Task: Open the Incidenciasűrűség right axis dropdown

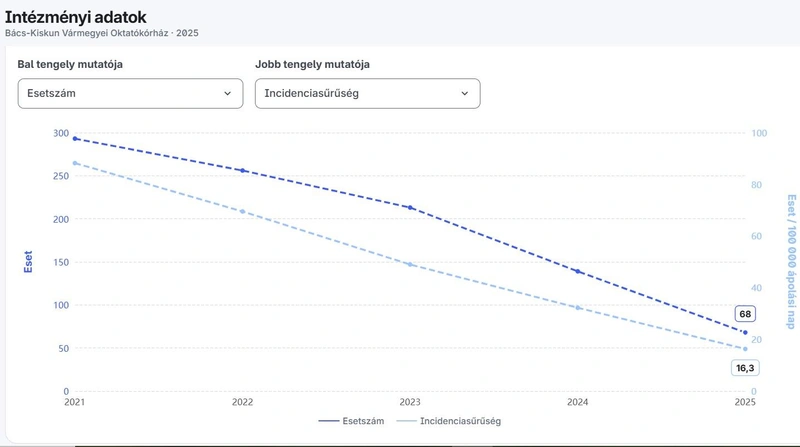Action: [367, 93]
